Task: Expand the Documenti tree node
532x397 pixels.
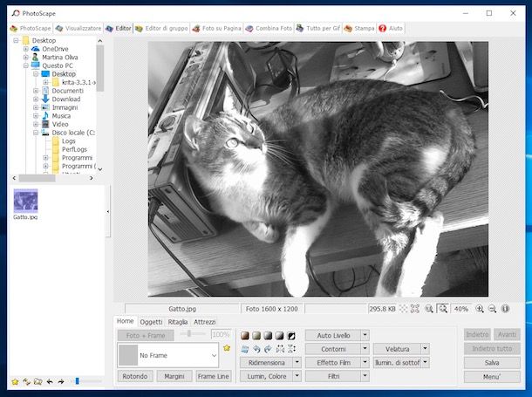Action: tap(36, 91)
